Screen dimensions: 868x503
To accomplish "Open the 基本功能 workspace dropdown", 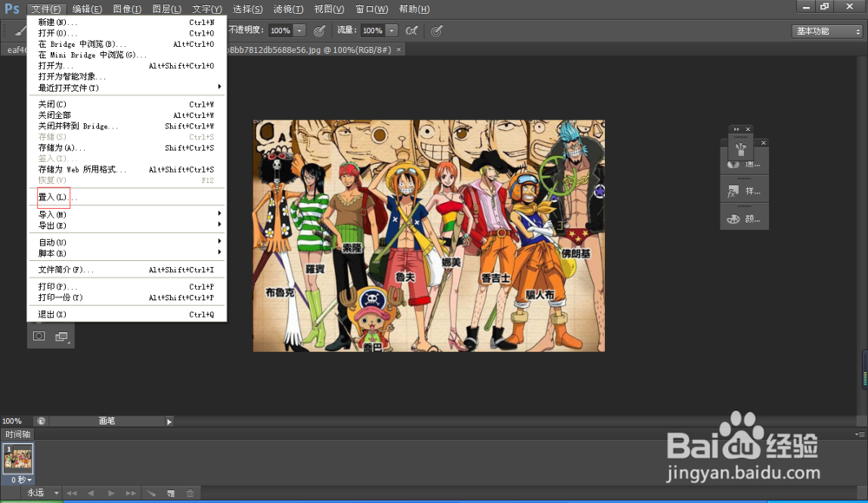I will 827,31.
